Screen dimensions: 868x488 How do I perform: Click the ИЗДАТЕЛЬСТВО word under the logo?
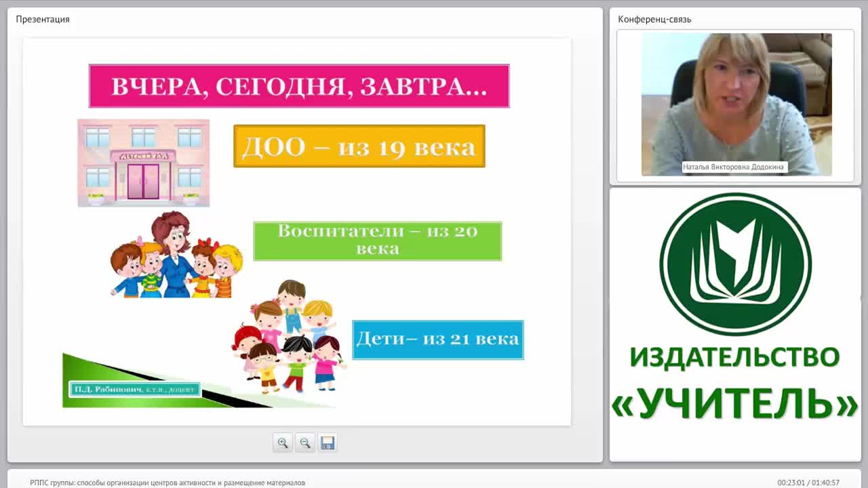tap(735, 357)
